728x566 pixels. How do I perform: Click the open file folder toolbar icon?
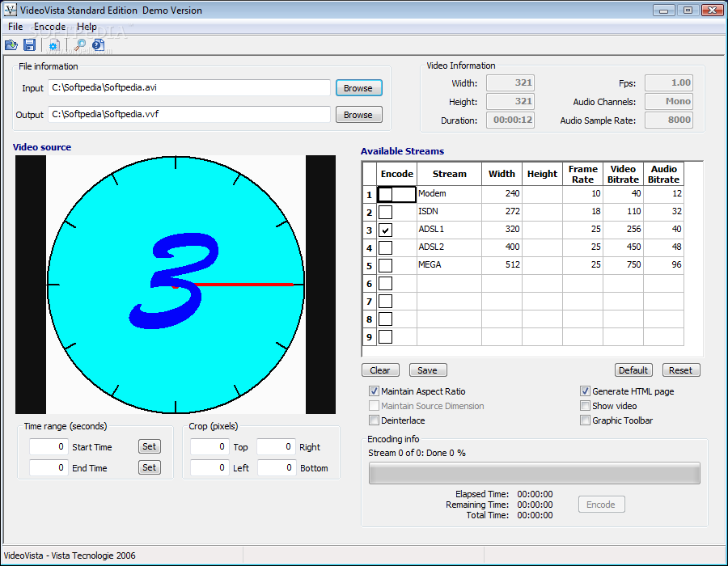pyautogui.click(x=11, y=45)
